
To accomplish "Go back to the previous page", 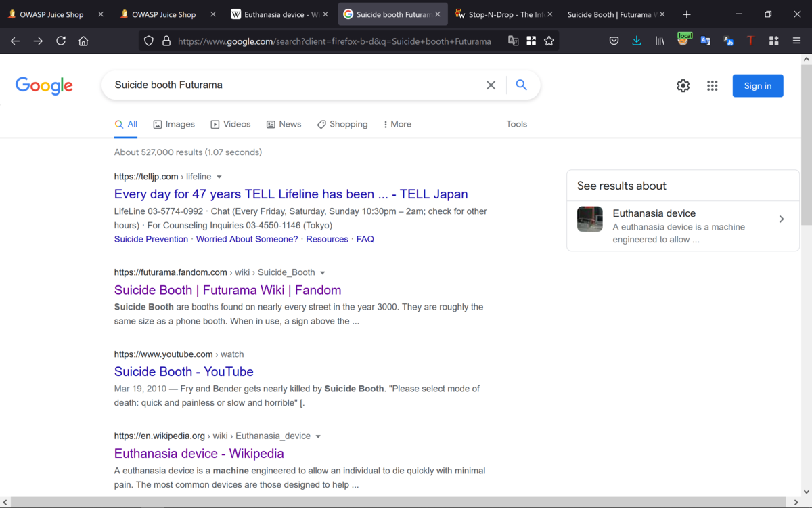I will [x=15, y=41].
